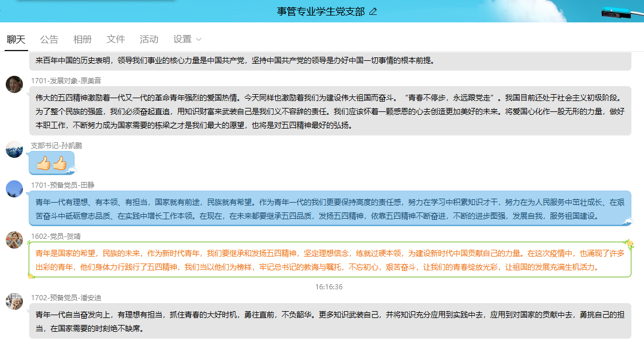Screen dimensions: 644x341
Task: Open 原美音's profile avatar
Action: tap(14, 84)
